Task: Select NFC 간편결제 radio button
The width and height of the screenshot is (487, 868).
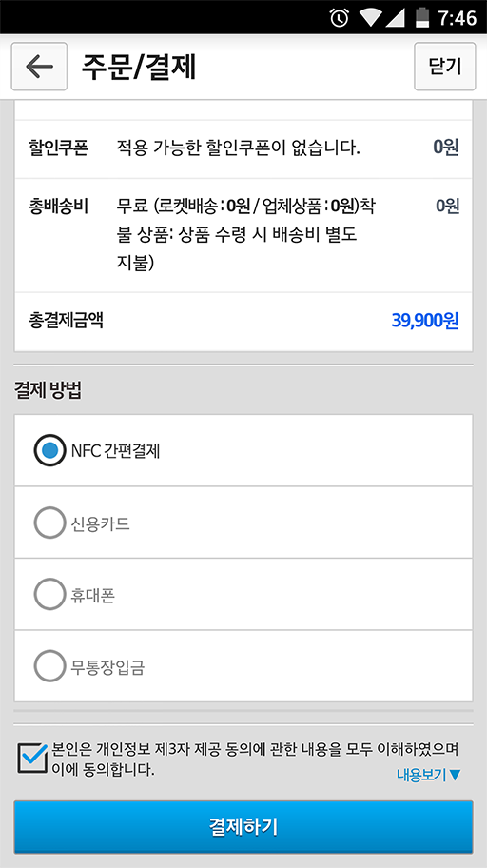Action: (x=49, y=450)
